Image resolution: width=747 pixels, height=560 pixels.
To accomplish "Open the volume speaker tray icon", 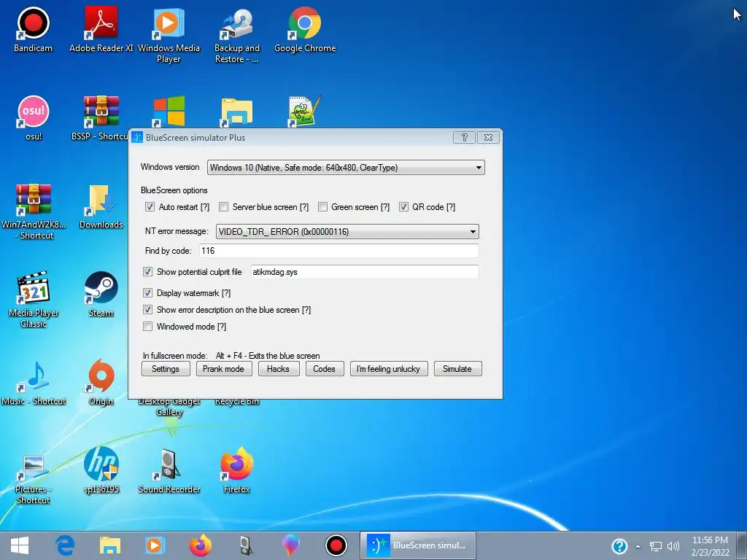I will pos(673,546).
